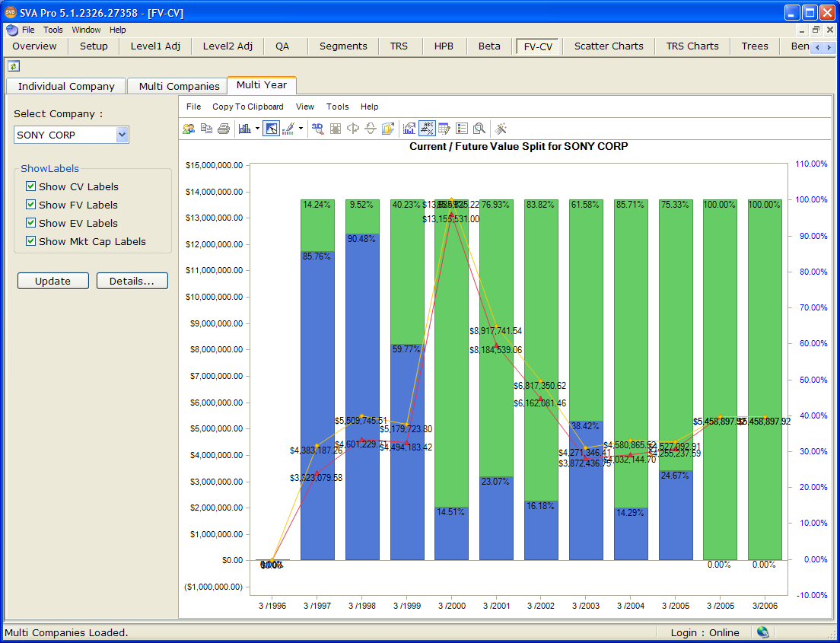Open the palette brush dropdown arrow
Screen dimensions: 840x643
pyautogui.click(x=301, y=129)
